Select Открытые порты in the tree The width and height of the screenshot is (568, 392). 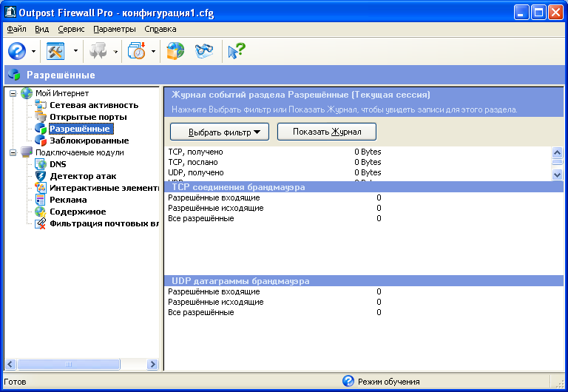[x=89, y=117]
